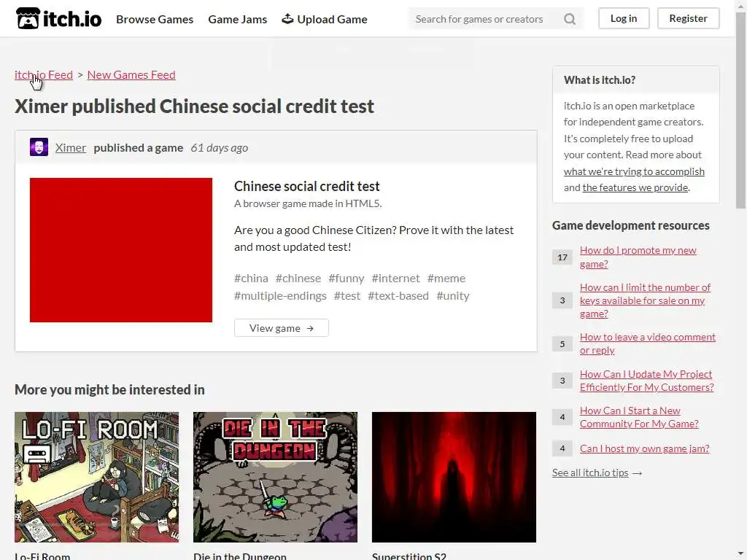
Task: Open Lo-Fi Room game thumbnail
Action: (97, 477)
